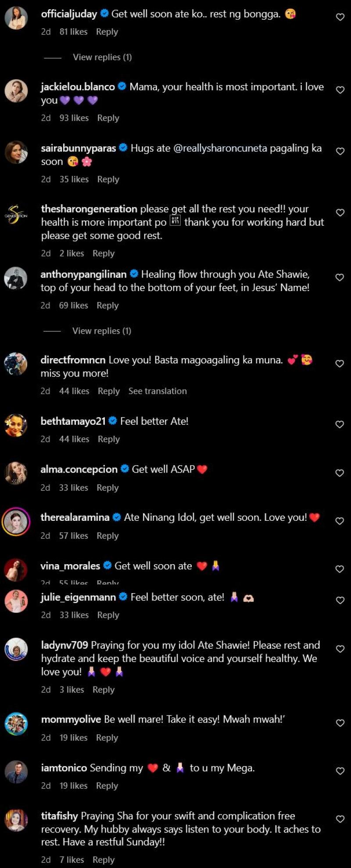The image size is (351, 868).
Task: Like sairabunnyparas's comment
Action: point(340,151)
